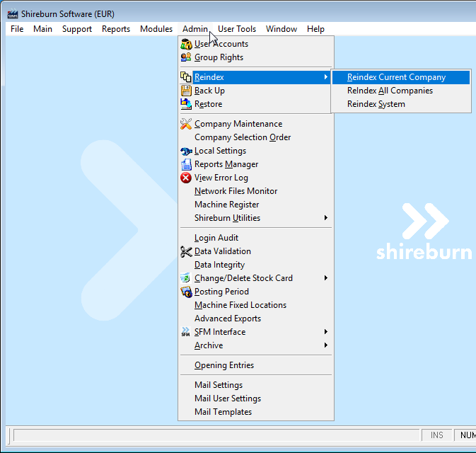The width and height of the screenshot is (476, 453).
Task: Click the Restore icon in Admin menu
Action: pos(186,104)
